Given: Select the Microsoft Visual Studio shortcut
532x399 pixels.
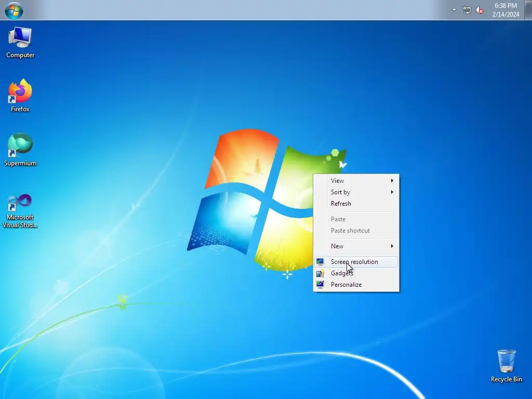Looking at the screenshot, I should [x=20, y=211].
